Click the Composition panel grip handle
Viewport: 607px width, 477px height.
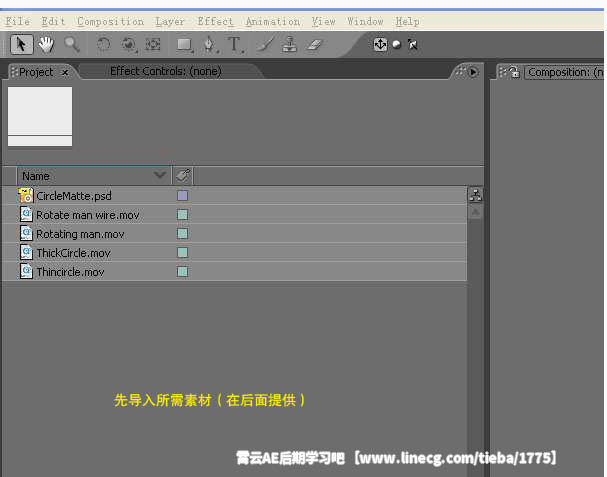coord(502,72)
